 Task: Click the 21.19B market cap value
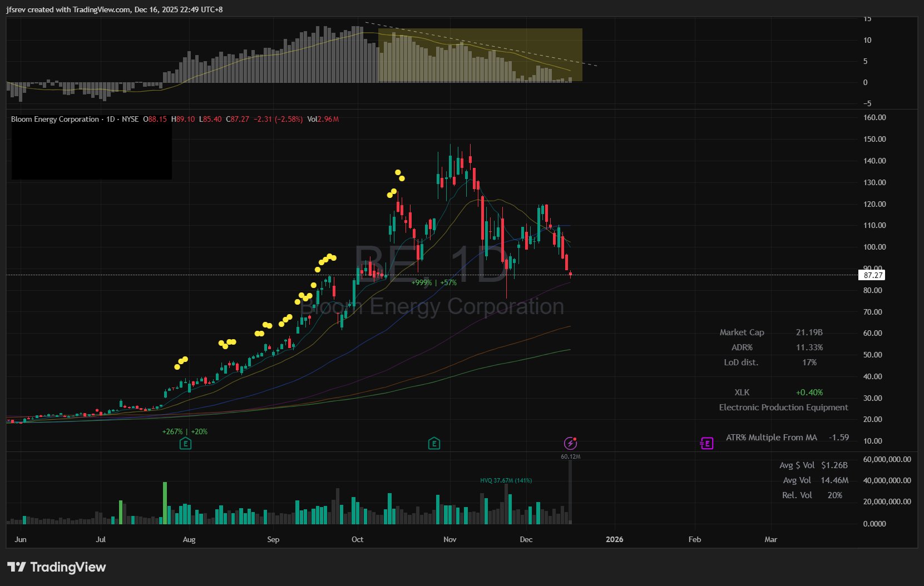coord(809,332)
